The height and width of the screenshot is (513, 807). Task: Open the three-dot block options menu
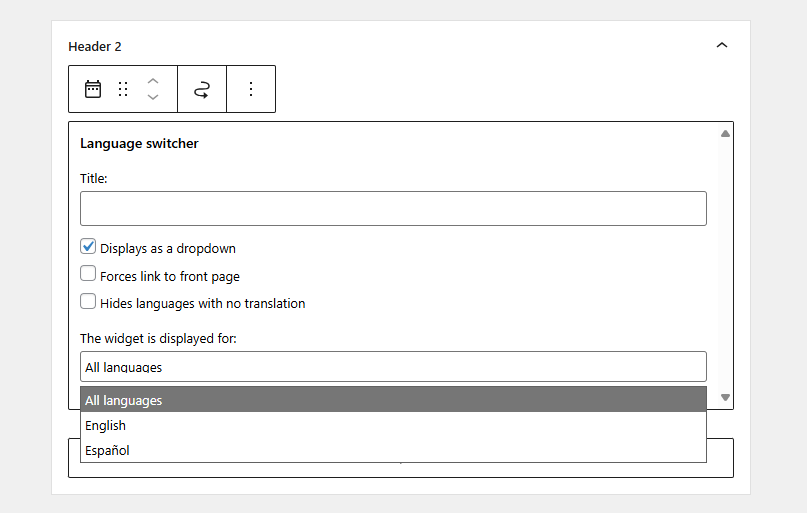[x=251, y=89]
